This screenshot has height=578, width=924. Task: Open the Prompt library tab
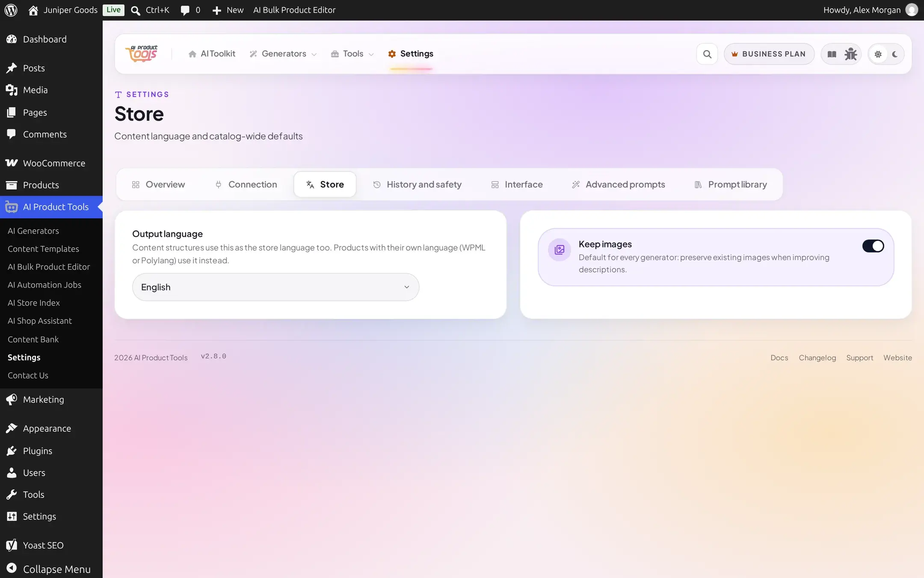click(731, 185)
